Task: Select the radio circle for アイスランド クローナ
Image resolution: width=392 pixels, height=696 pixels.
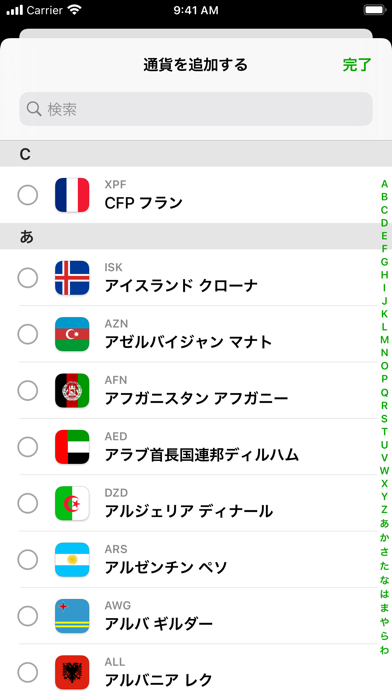Action: 28,278
